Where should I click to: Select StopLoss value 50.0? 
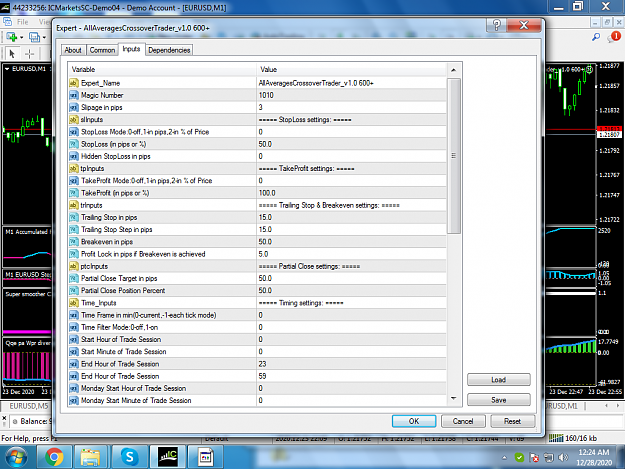tap(351, 144)
